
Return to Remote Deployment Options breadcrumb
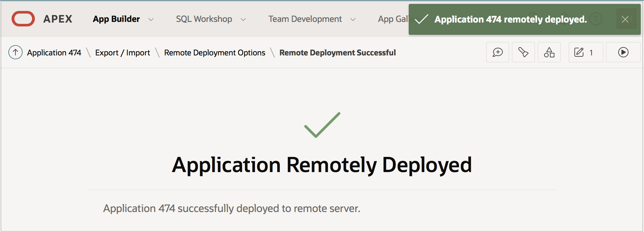pos(215,53)
